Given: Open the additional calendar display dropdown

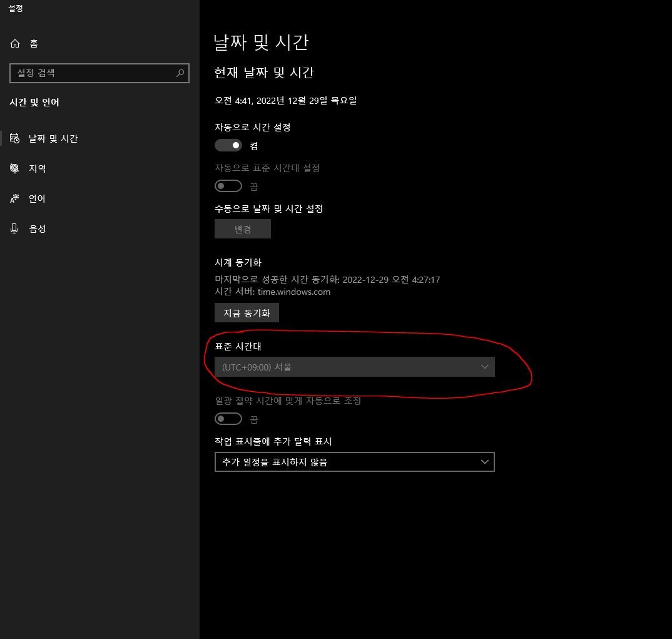Looking at the screenshot, I should coord(354,462).
